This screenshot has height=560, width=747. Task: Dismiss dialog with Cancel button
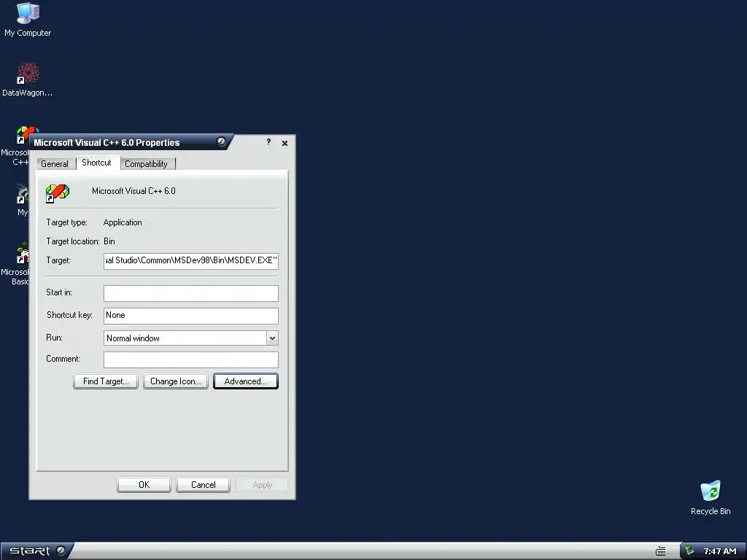(204, 484)
